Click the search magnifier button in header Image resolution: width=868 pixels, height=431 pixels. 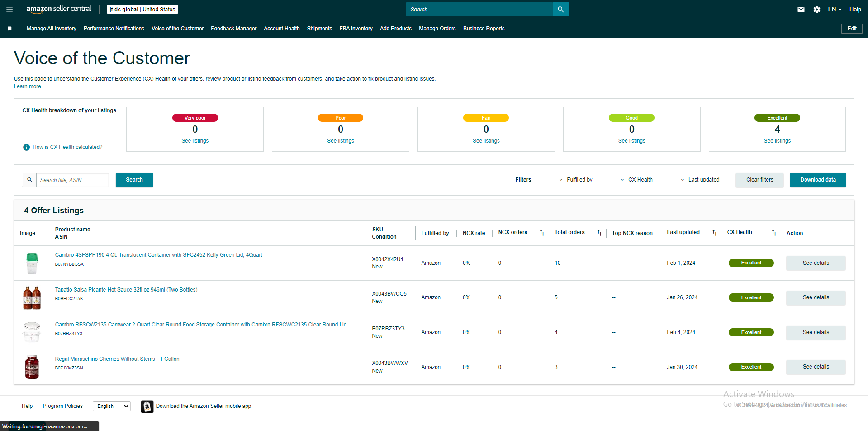[x=560, y=9]
